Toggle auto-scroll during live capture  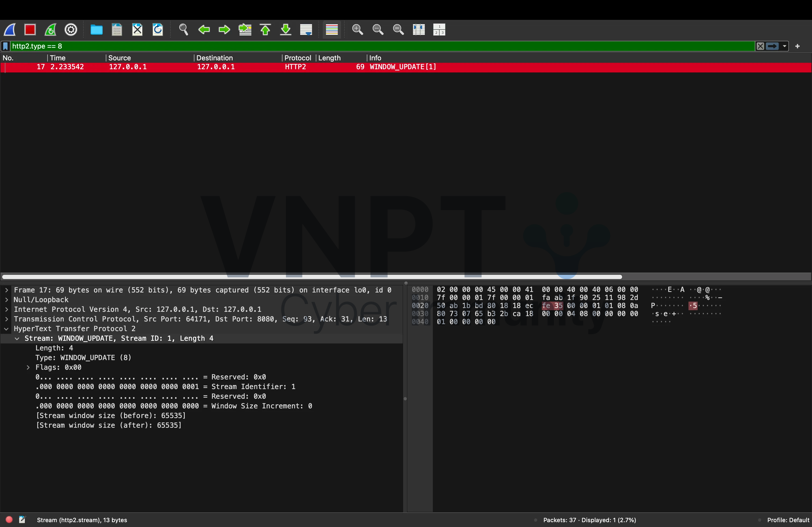(306, 30)
